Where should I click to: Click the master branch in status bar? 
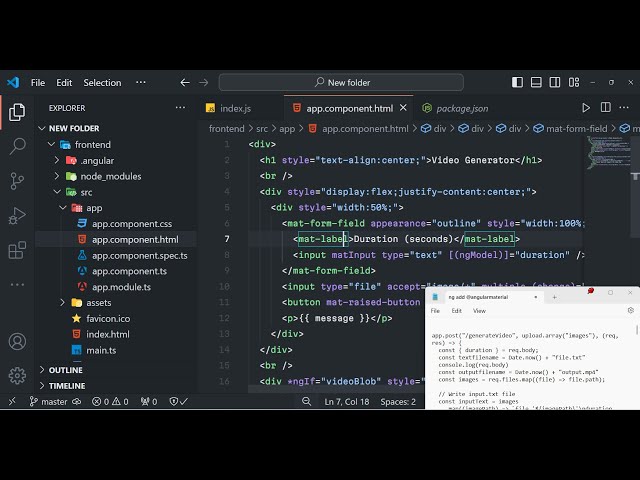48,402
